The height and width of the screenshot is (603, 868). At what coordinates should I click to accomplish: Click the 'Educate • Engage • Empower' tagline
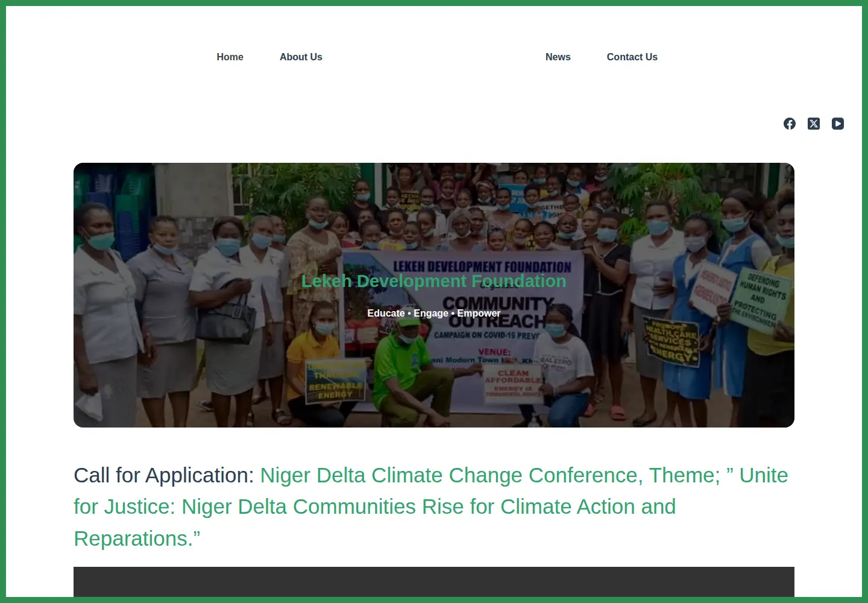[434, 313]
